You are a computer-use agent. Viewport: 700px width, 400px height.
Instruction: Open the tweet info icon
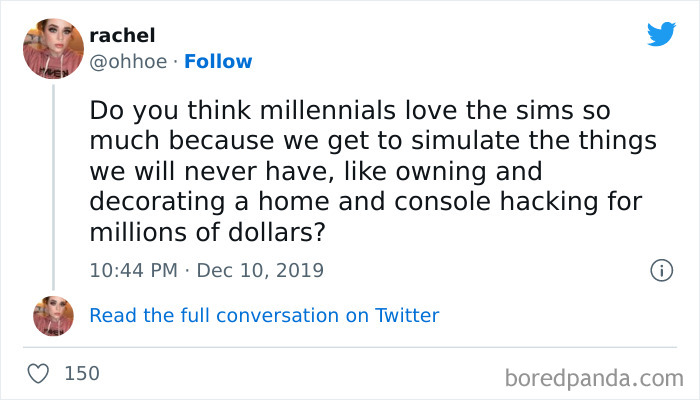pyautogui.click(x=660, y=270)
